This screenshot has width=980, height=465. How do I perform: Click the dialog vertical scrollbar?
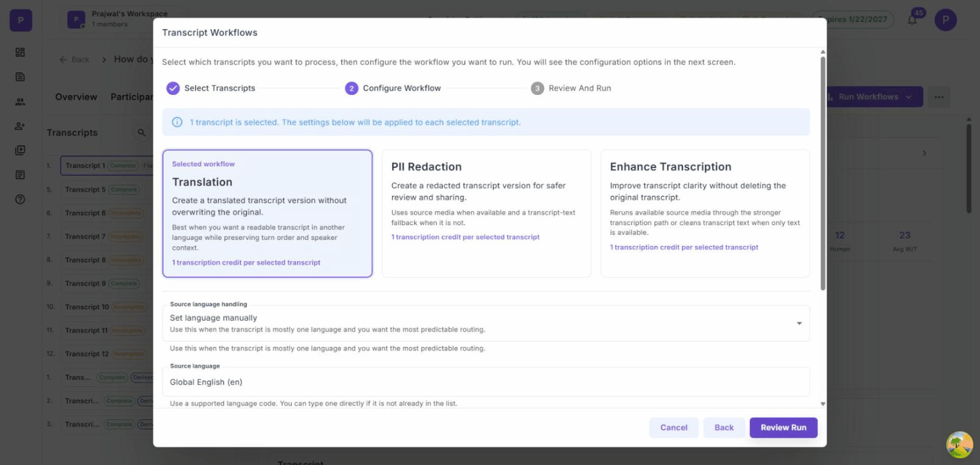(823, 173)
